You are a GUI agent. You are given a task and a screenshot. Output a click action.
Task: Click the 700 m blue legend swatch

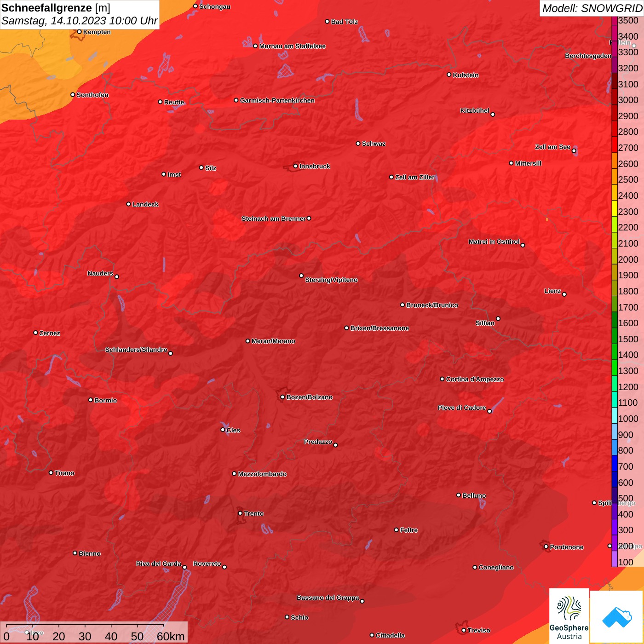(x=614, y=463)
